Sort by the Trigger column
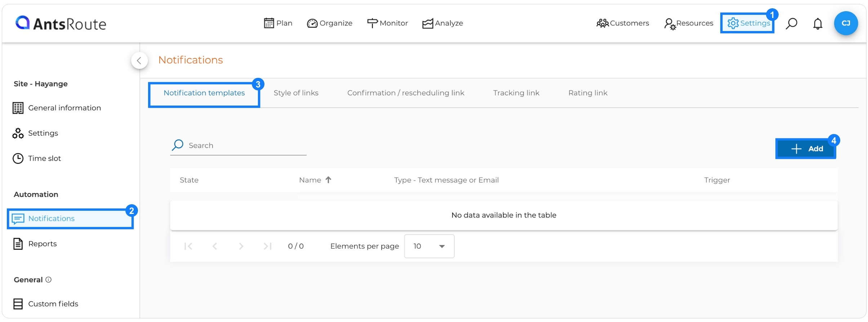 (x=717, y=180)
